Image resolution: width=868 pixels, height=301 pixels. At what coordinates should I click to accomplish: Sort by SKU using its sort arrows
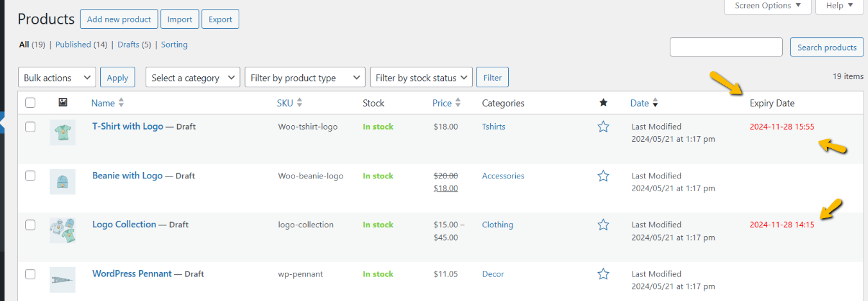(x=299, y=103)
